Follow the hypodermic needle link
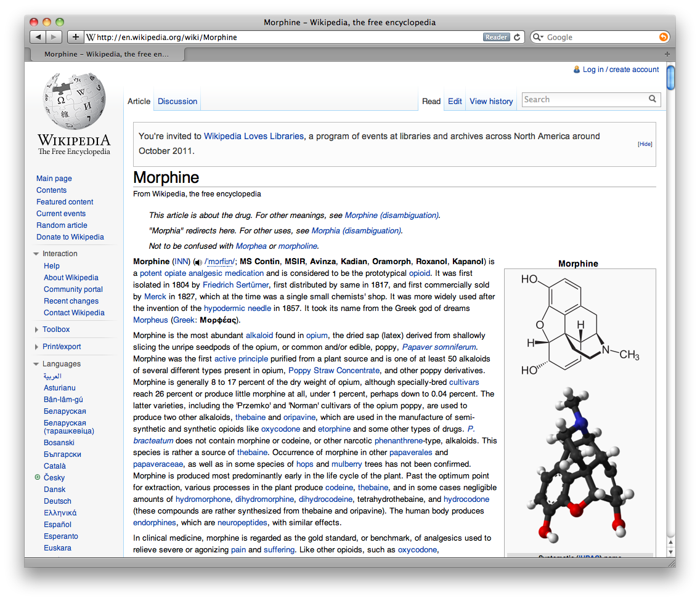The height and width of the screenshot is (601, 700). (237, 309)
